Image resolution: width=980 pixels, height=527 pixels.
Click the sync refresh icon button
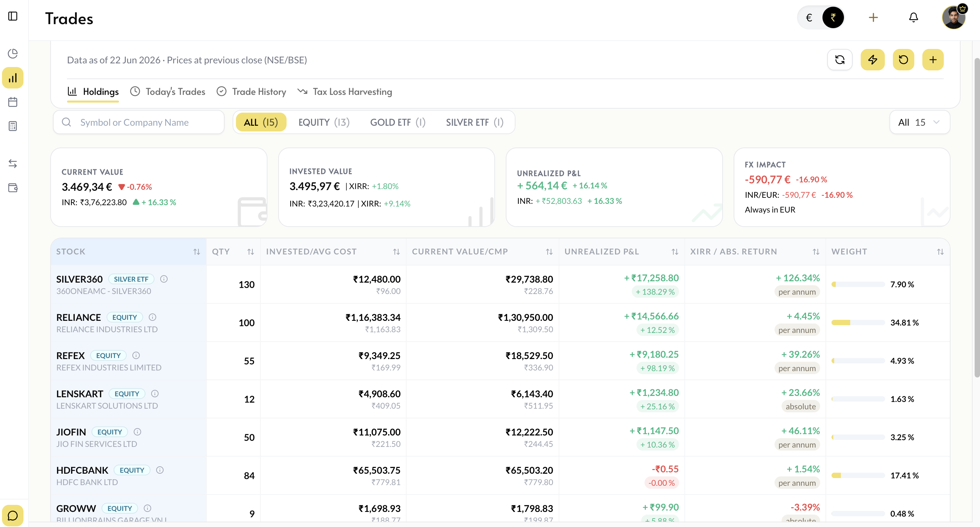(x=840, y=60)
